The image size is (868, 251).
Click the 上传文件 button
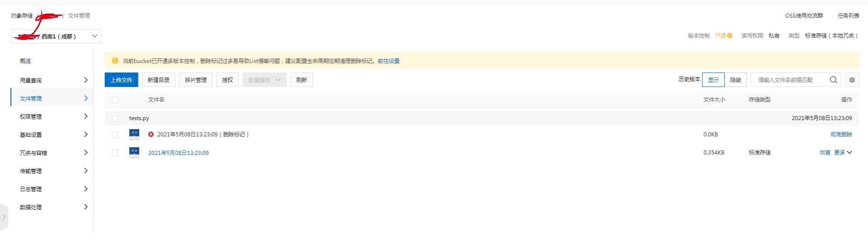(x=121, y=80)
